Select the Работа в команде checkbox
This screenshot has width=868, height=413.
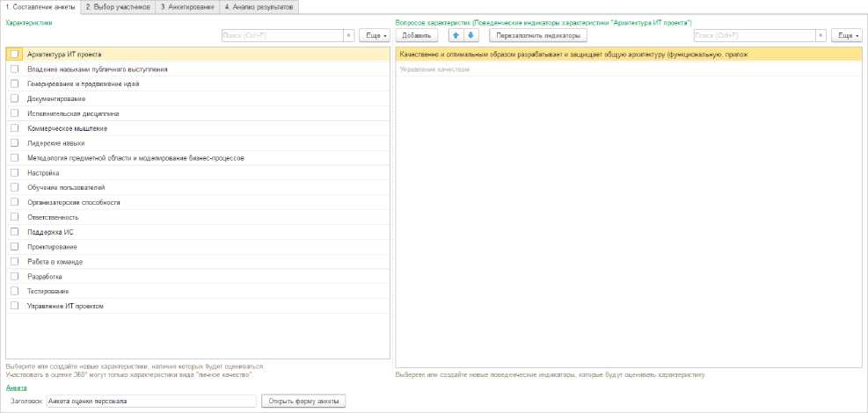click(x=14, y=261)
